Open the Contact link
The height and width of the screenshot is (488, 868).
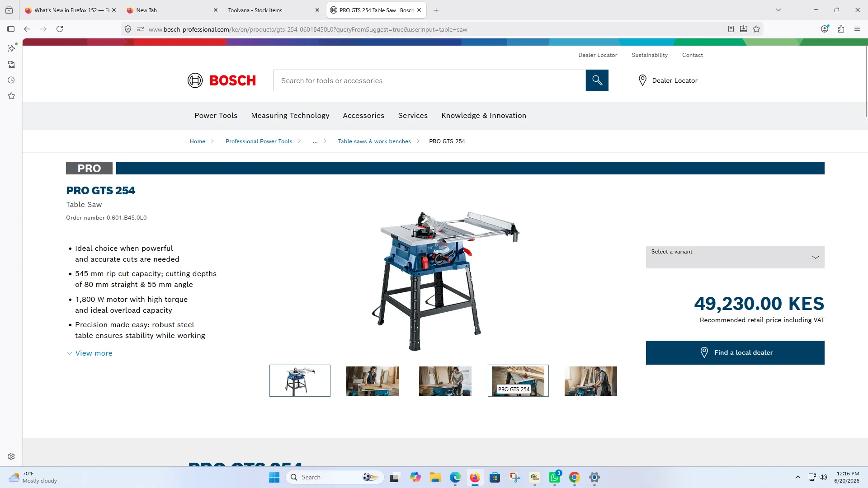693,55
